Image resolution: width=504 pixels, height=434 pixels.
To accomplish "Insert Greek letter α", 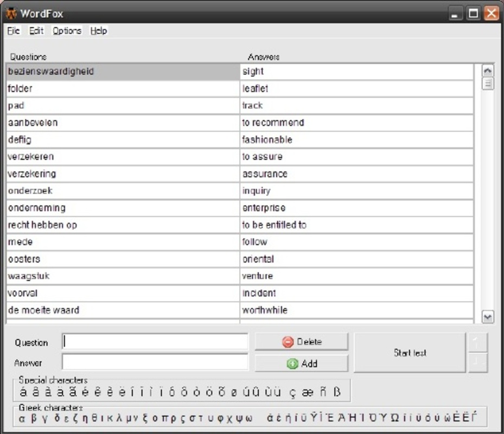I will pos(22,419).
